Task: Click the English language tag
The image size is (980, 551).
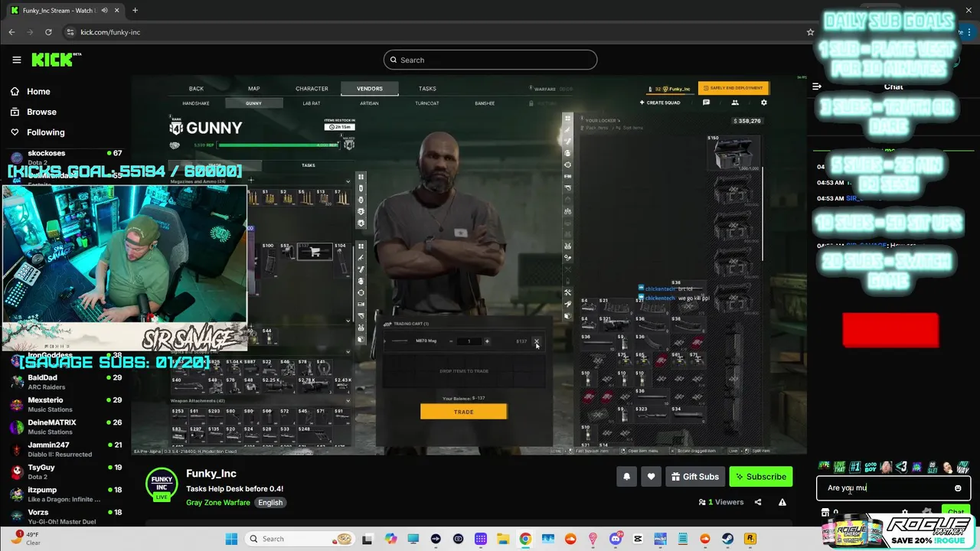Action: 270,503
